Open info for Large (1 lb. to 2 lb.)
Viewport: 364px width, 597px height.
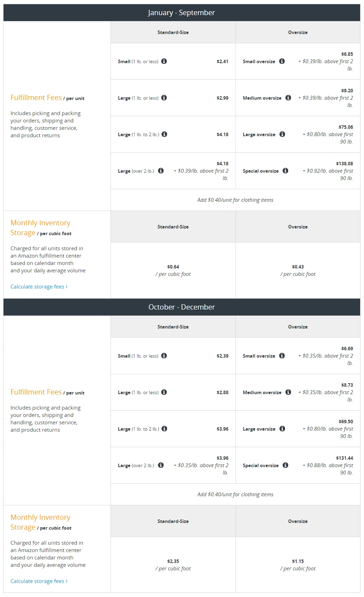[164, 134]
